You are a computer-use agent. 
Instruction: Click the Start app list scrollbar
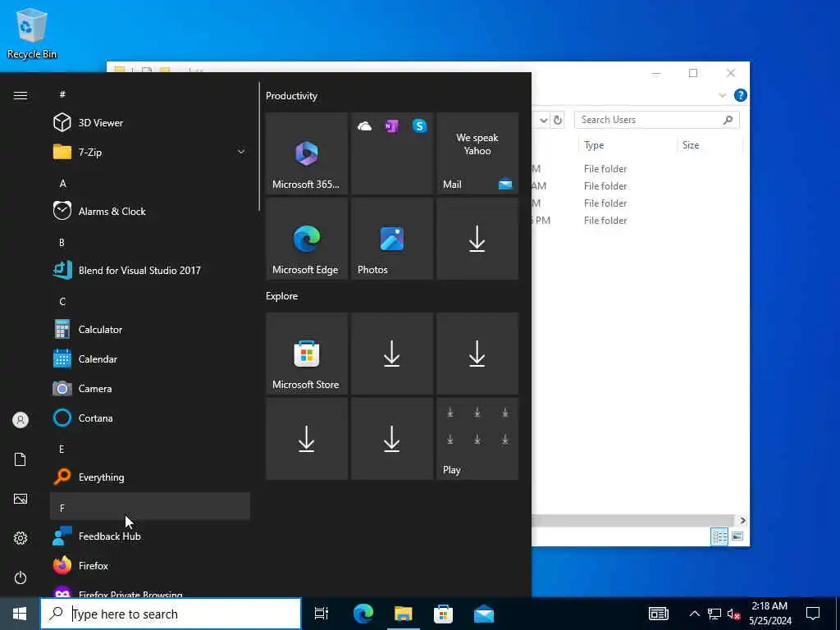click(x=259, y=146)
